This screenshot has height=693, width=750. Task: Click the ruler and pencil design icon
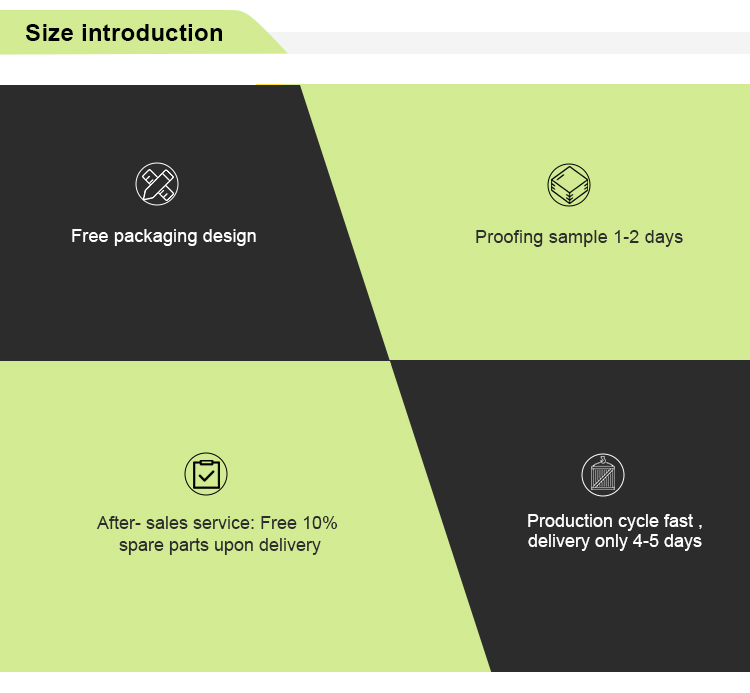point(157,184)
